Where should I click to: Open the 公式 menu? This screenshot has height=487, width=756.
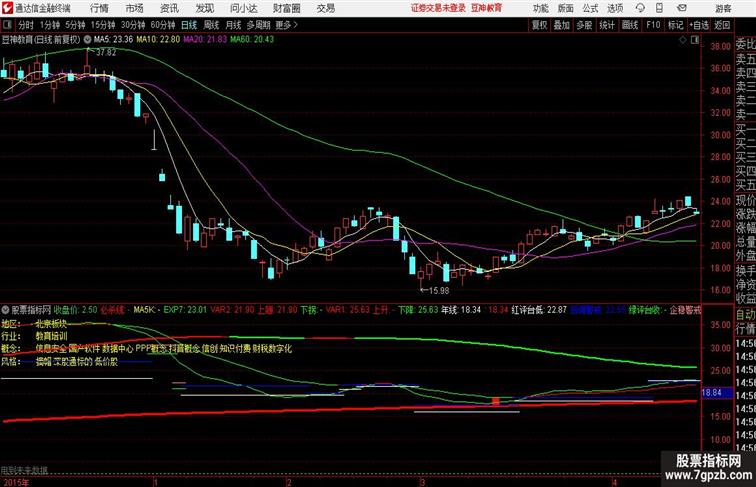(x=590, y=8)
